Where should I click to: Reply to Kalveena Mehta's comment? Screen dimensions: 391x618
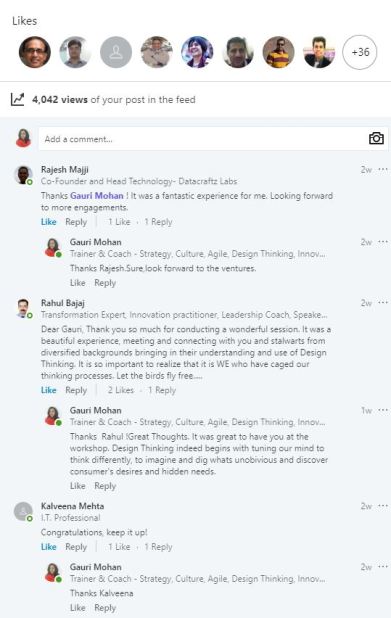76,547
